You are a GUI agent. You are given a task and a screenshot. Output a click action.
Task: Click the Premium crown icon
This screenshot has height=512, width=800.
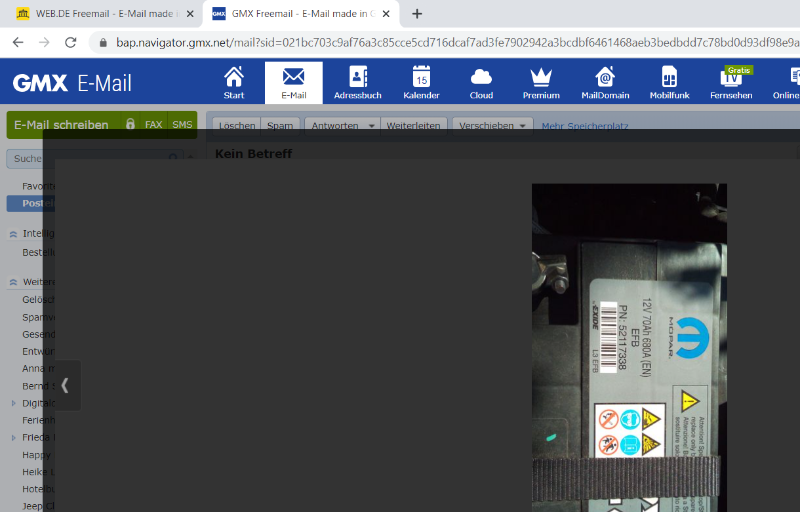point(541,83)
